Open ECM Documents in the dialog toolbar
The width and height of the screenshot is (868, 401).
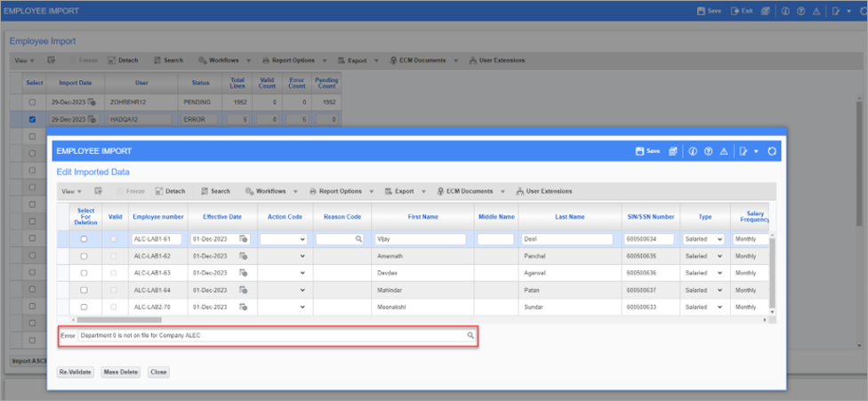(465, 191)
